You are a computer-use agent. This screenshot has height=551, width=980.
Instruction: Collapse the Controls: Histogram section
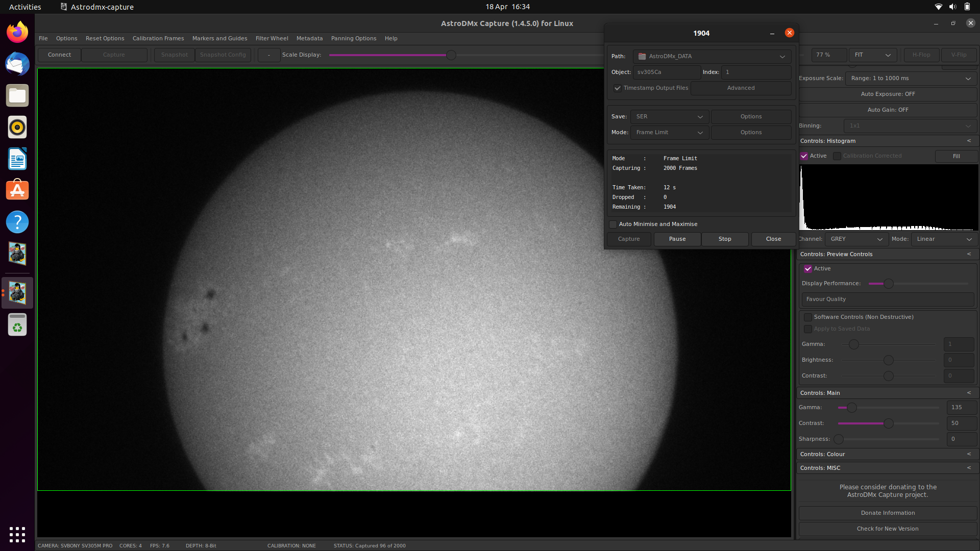[969, 141]
